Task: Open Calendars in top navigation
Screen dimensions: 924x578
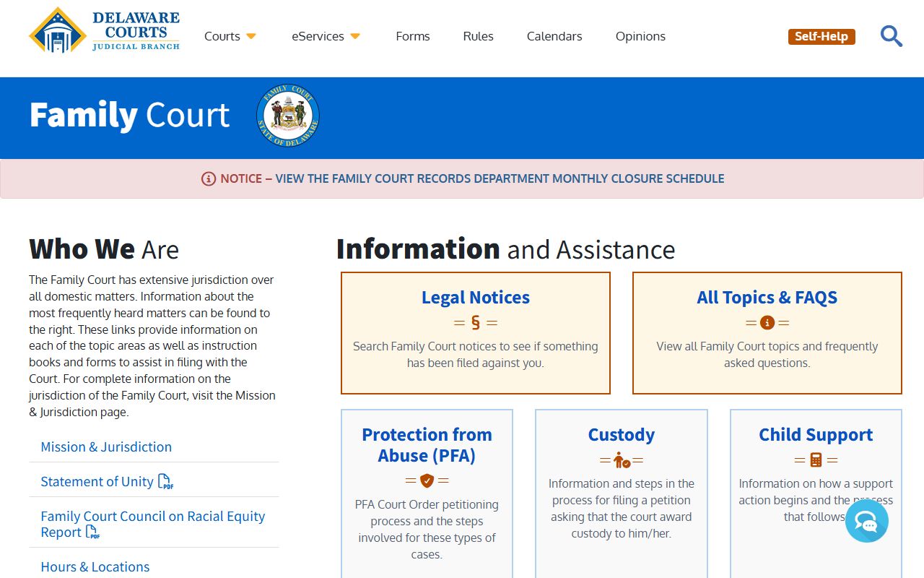Action: click(554, 36)
